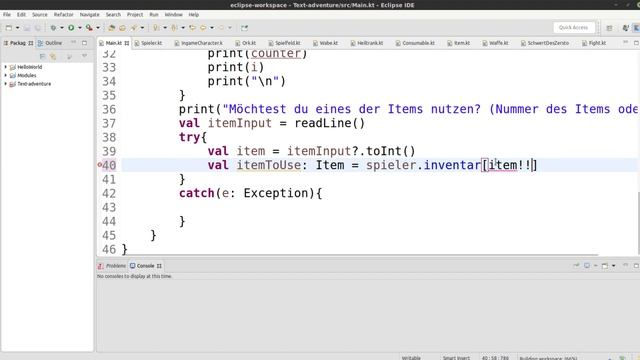Image resolution: width=640 pixels, height=360 pixels.
Task: Click the Previous Annotation toolbar icon
Action: pyautogui.click(x=175, y=28)
